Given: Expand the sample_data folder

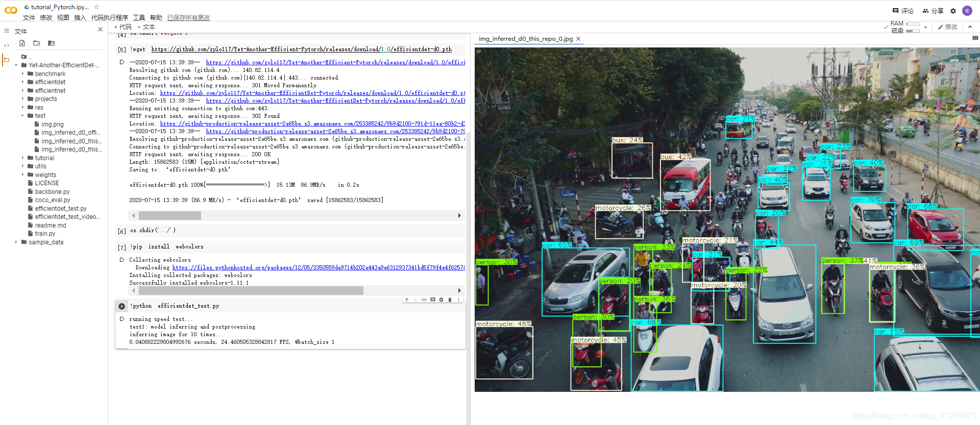Looking at the screenshot, I should click(16, 242).
